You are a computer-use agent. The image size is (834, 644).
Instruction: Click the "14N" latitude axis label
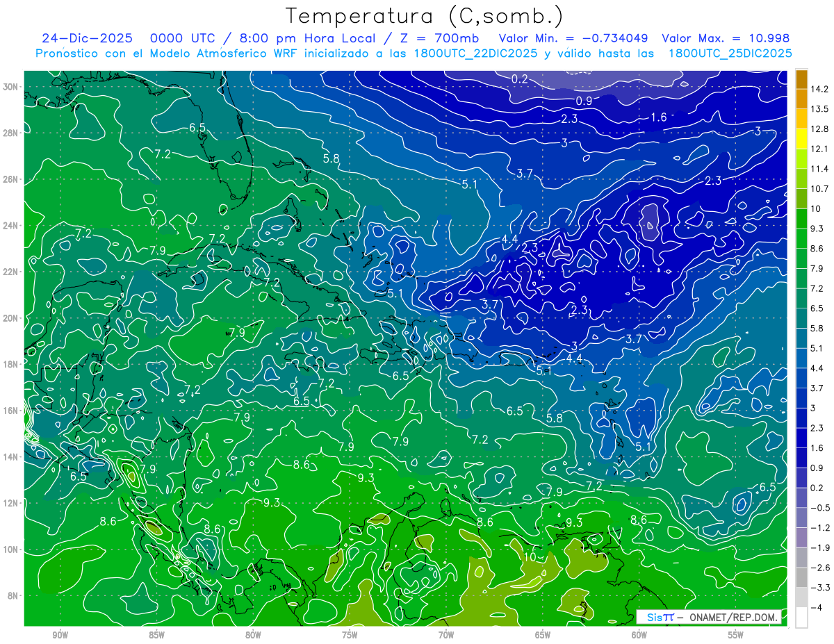pos(12,457)
